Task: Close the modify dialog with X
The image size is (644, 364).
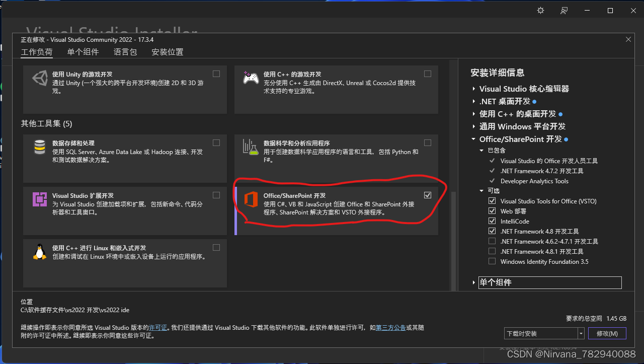Action: (x=628, y=39)
